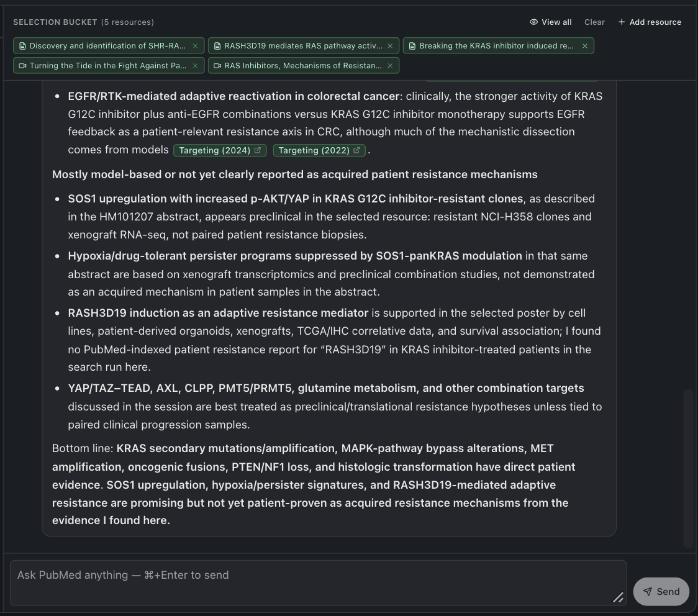Image resolution: width=698 pixels, height=616 pixels.
Task: Click 'EGFR/RTK-mediated adaptive reactivation' bold text
Action: [x=233, y=96]
